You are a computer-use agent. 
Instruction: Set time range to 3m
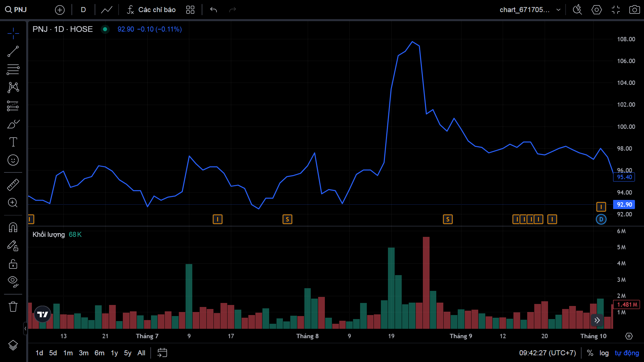tap(84, 353)
